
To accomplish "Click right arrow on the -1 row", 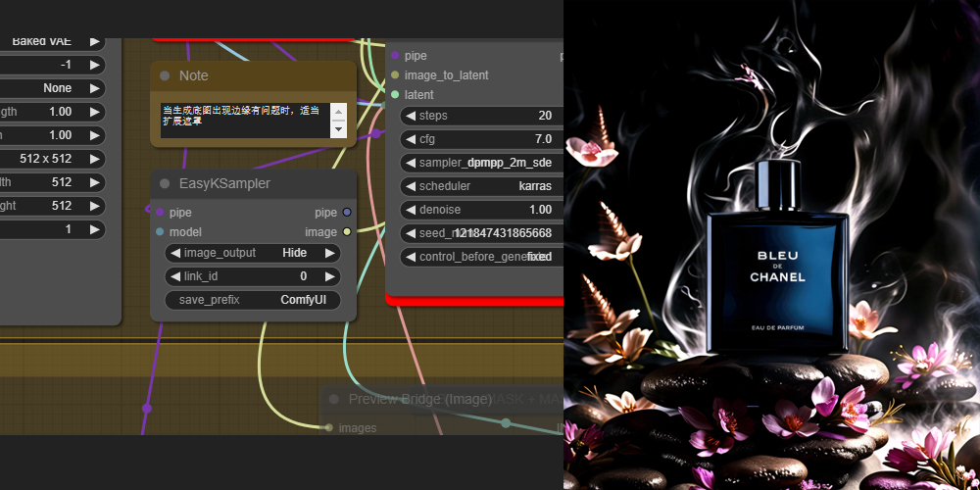I will click(94, 65).
